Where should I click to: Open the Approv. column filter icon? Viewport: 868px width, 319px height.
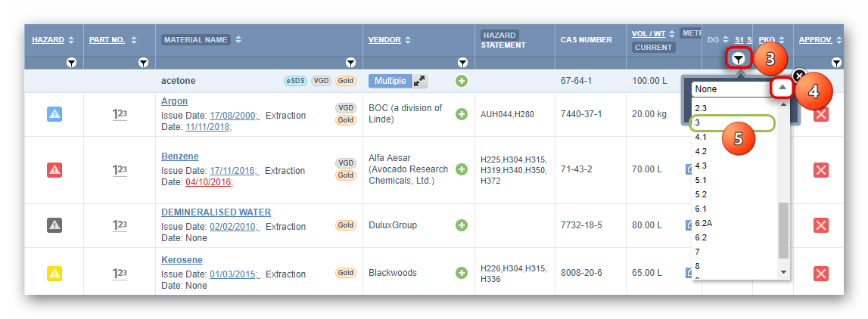click(836, 63)
